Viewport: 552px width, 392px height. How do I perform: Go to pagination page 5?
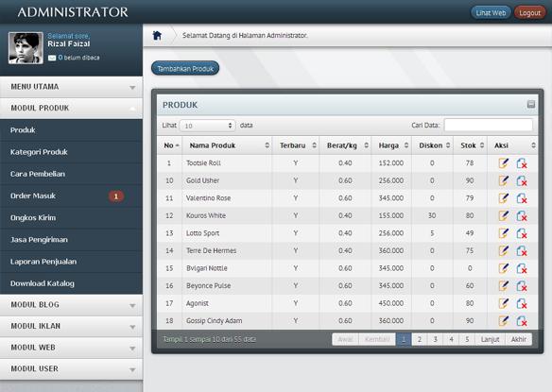click(467, 339)
